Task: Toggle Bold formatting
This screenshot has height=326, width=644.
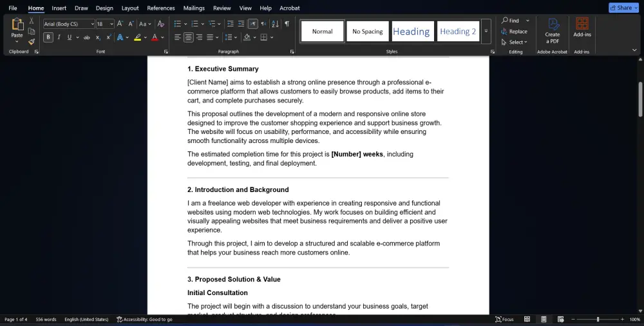Action: pyautogui.click(x=48, y=37)
